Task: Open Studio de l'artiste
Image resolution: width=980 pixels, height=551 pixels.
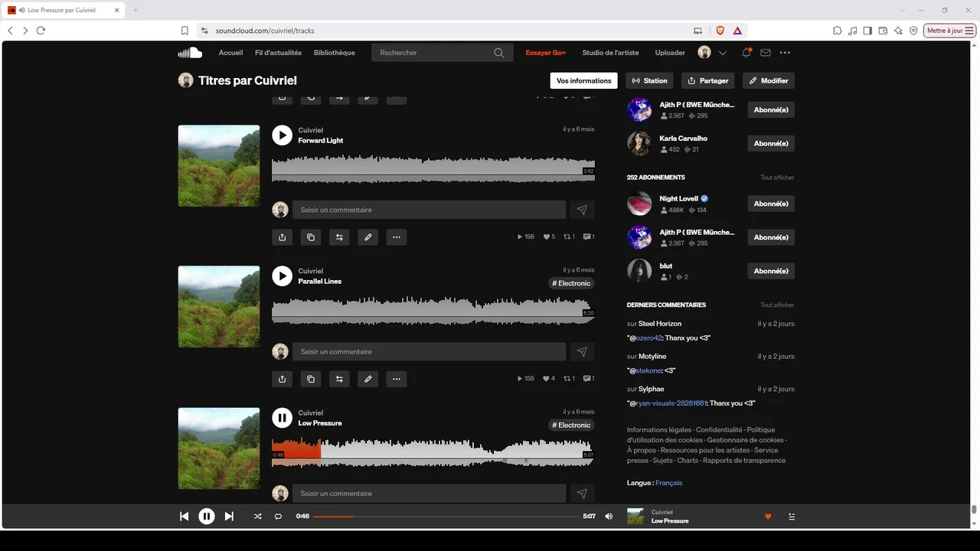Action: 610,53
